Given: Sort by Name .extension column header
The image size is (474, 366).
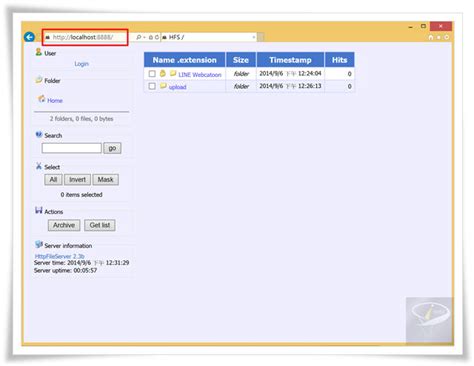Looking at the screenshot, I should (x=185, y=60).
